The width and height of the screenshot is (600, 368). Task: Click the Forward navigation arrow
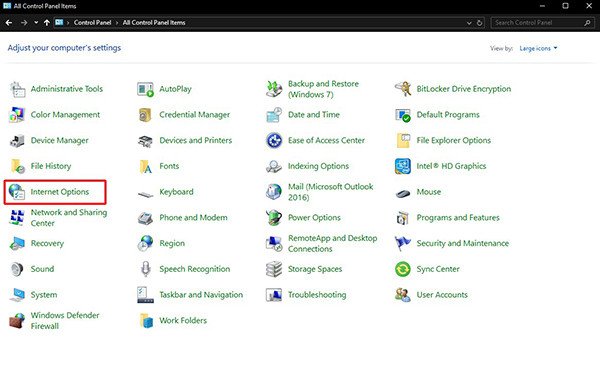24,23
